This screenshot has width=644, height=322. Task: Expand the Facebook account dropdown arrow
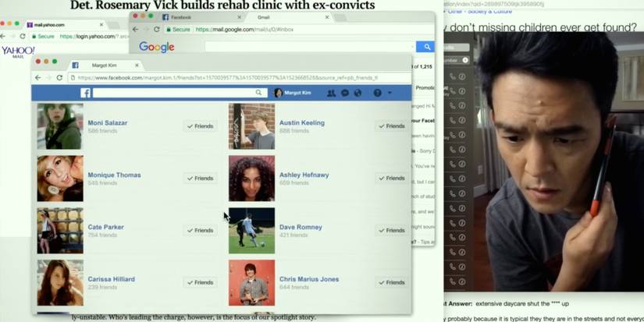coord(390,93)
